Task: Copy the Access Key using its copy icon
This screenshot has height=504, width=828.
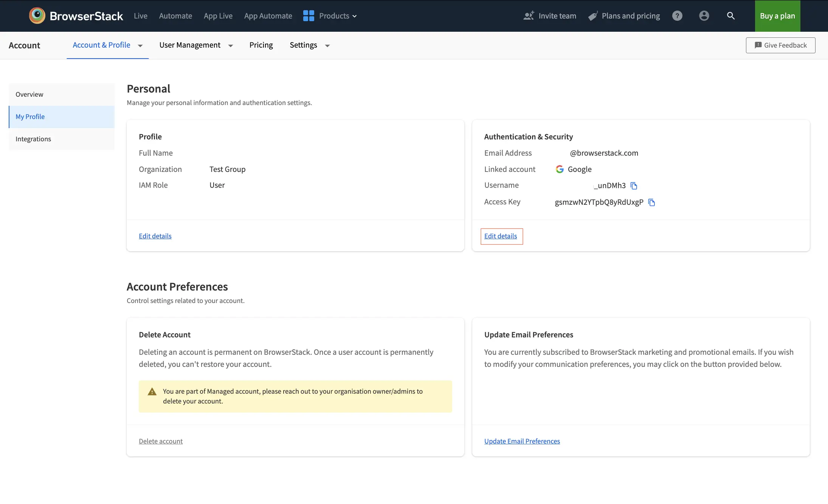Action: (651, 203)
